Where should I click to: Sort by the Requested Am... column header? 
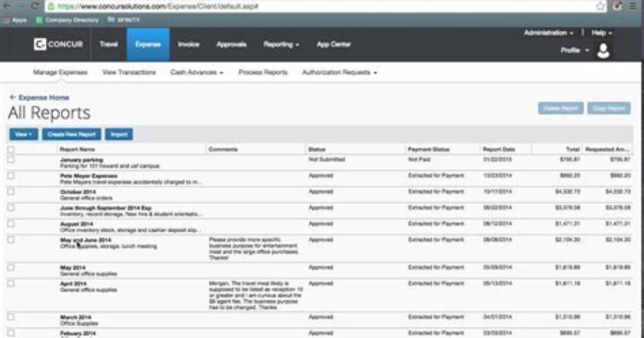point(607,150)
